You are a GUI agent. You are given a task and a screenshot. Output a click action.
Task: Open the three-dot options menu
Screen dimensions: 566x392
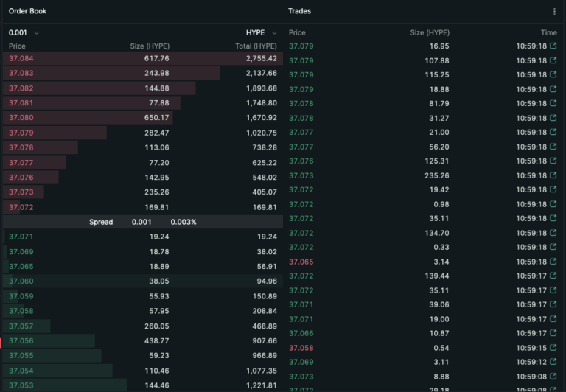[x=554, y=11]
